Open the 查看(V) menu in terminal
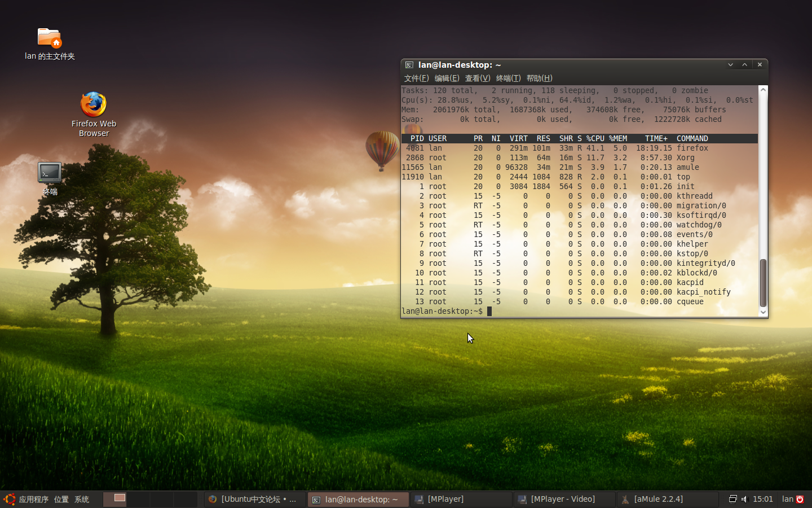Viewport: 812px width, 508px height. 478,78
